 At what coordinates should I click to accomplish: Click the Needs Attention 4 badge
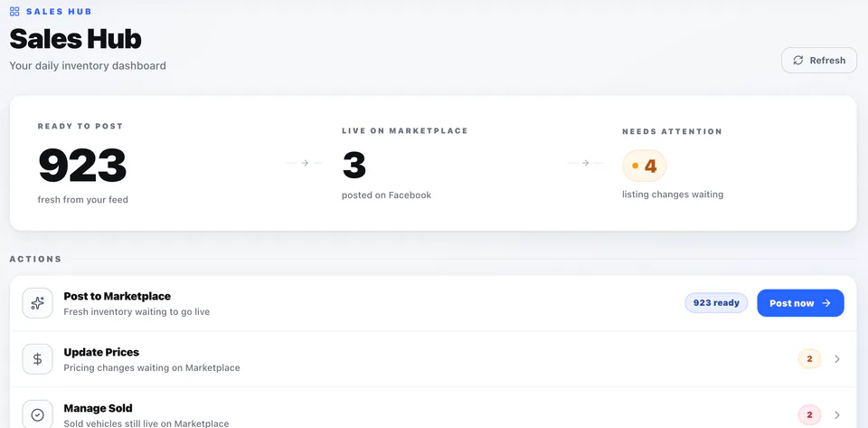(645, 166)
